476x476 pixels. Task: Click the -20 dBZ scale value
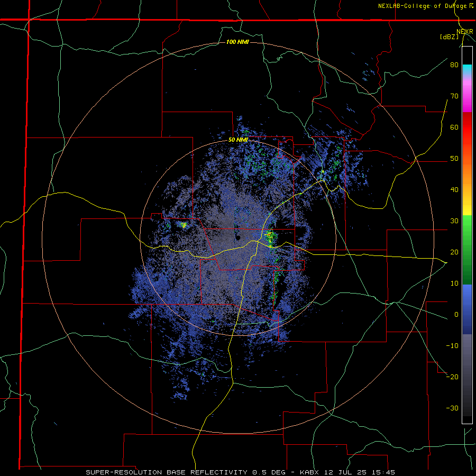(452, 377)
